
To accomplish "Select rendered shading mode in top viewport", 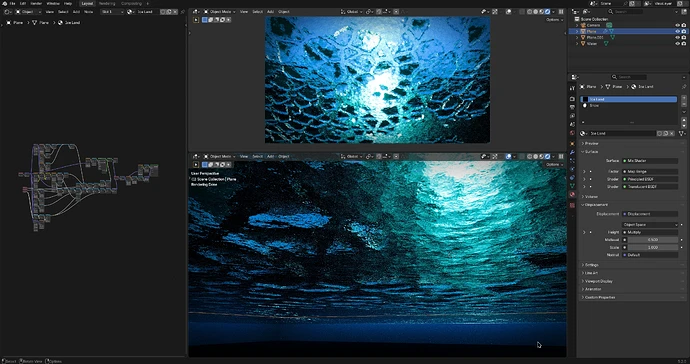I will tap(548, 12).
